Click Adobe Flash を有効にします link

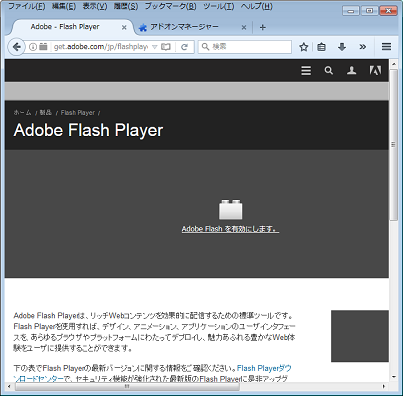[x=230, y=229]
